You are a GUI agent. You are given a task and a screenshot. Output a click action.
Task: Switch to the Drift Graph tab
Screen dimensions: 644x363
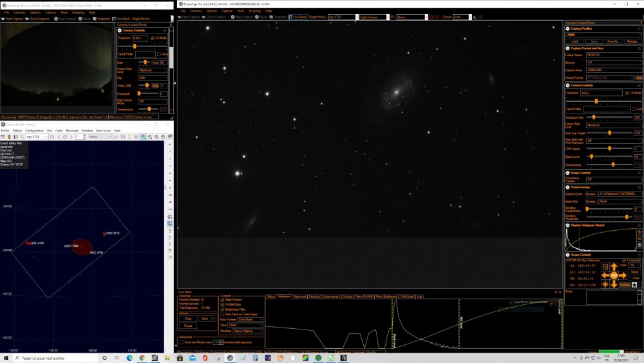click(x=408, y=297)
